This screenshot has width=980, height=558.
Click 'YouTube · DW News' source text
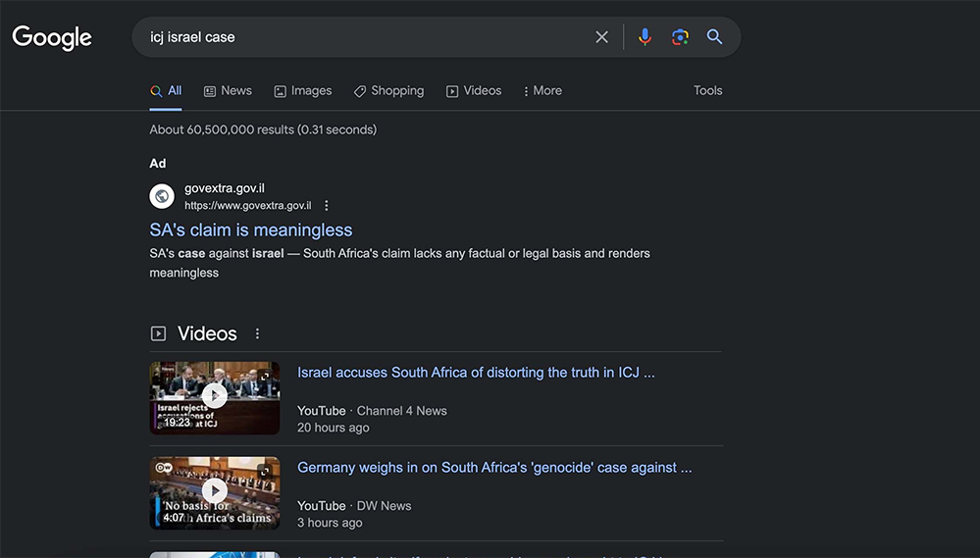pyautogui.click(x=354, y=505)
